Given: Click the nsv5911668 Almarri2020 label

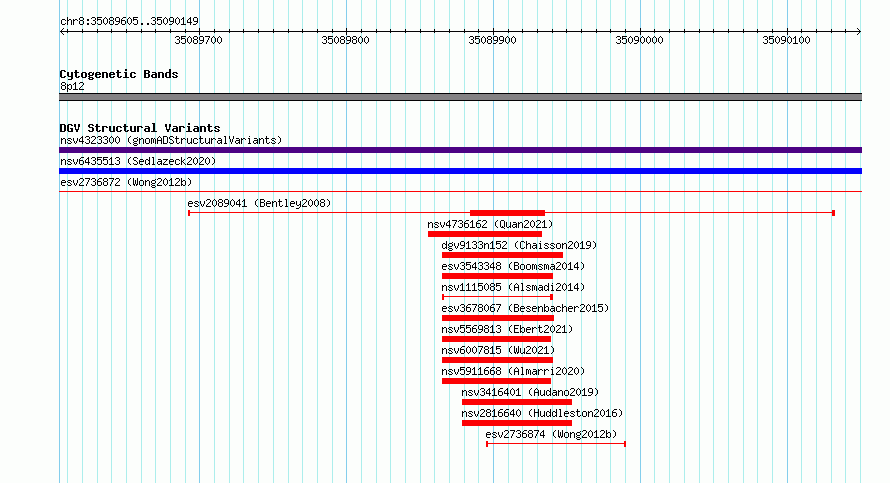Looking at the screenshot, I should [513, 371].
